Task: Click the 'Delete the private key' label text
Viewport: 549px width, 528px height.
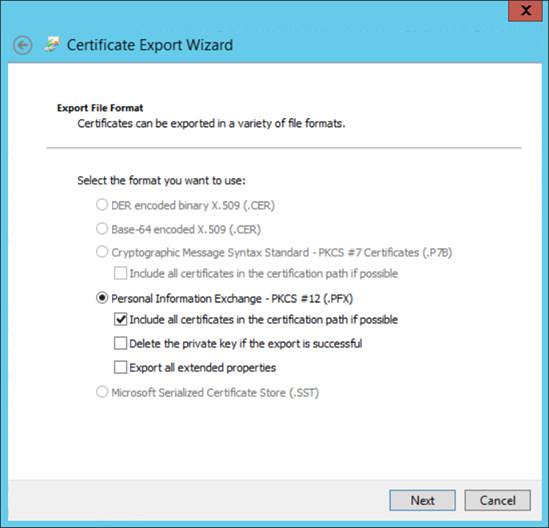Action: coord(246,343)
